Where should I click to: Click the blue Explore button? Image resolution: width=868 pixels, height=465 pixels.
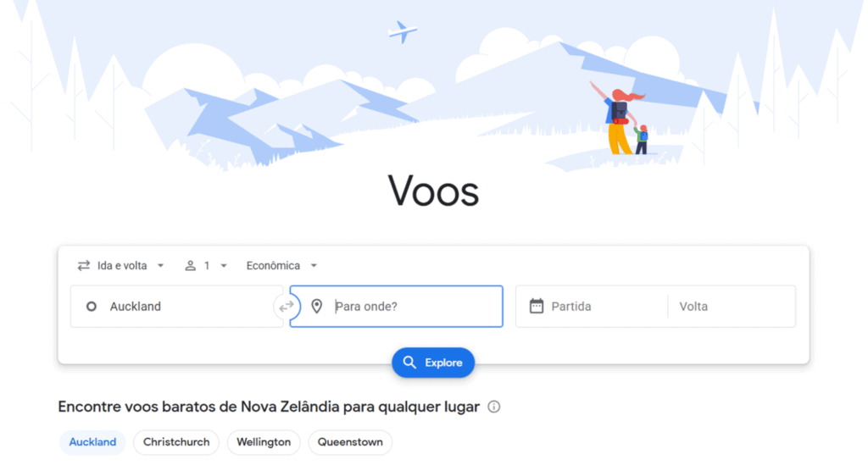[433, 363]
